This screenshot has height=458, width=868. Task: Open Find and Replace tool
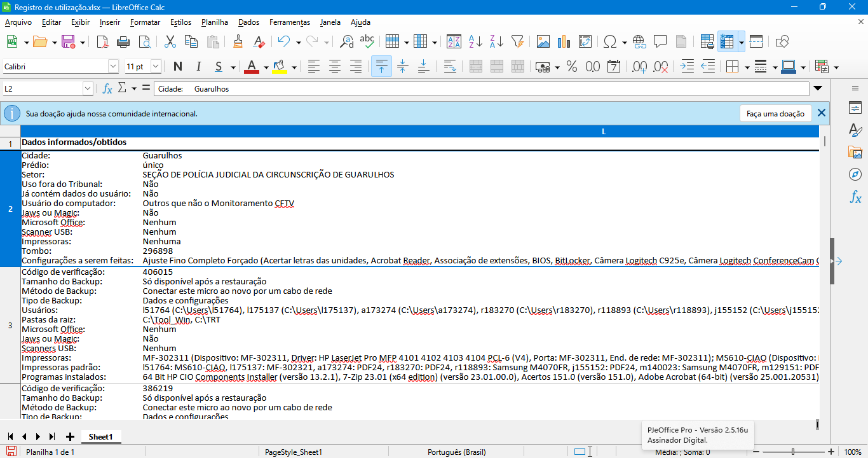coord(346,42)
